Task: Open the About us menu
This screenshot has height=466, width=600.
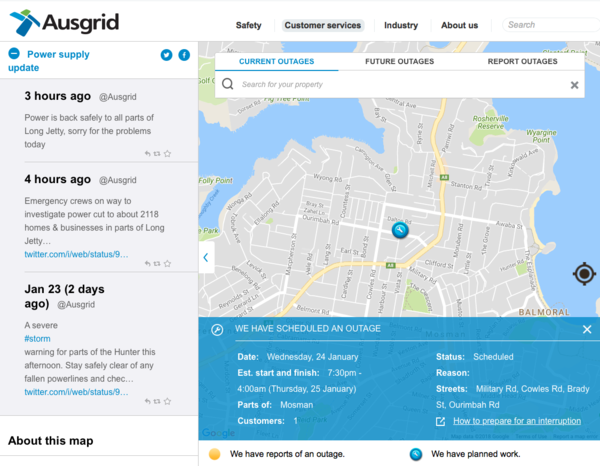Action: pyautogui.click(x=460, y=25)
